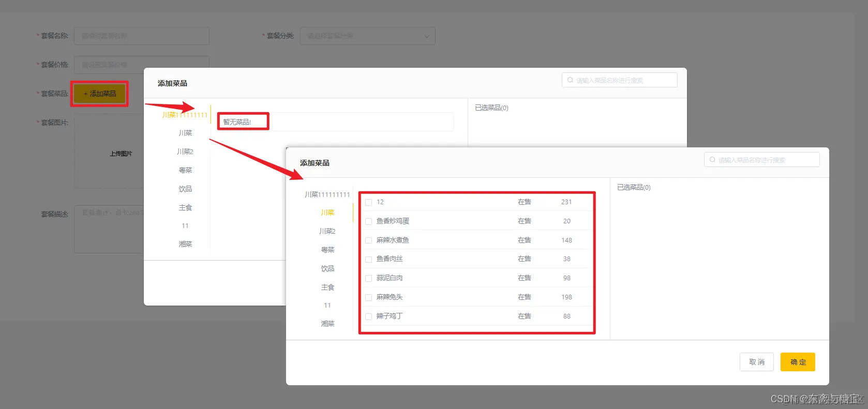The height and width of the screenshot is (409, 868).
Task: Switch to 粤菜 category in front dialog
Action: click(x=327, y=250)
